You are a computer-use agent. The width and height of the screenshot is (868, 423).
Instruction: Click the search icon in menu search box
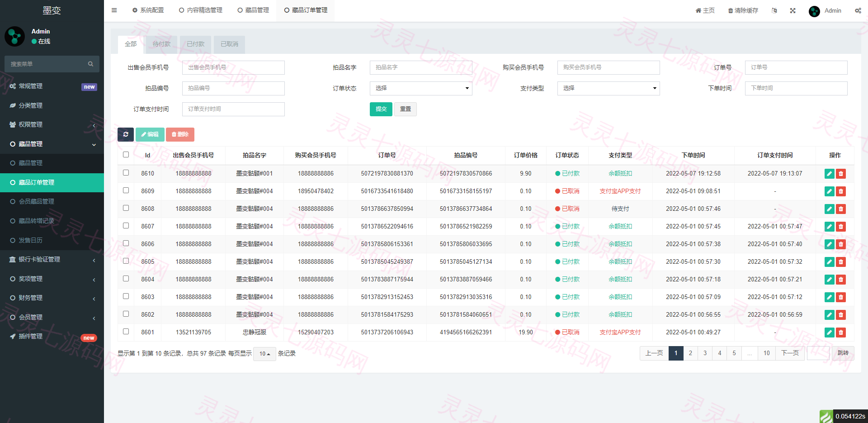point(90,64)
